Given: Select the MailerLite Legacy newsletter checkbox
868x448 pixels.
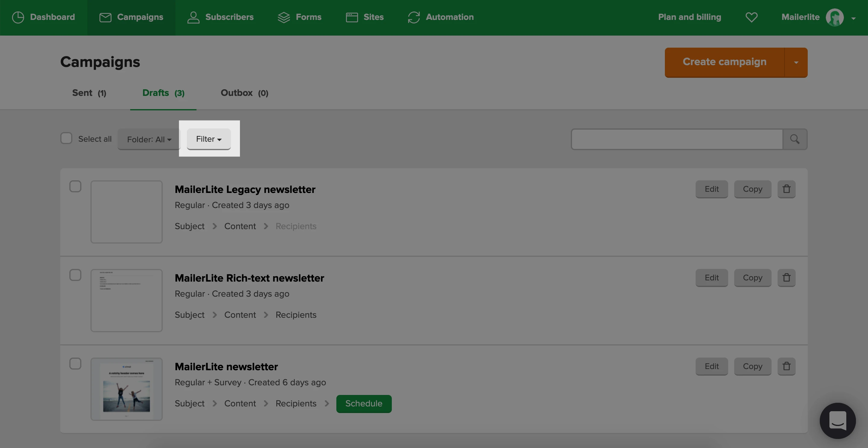Looking at the screenshot, I should pos(75,186).
